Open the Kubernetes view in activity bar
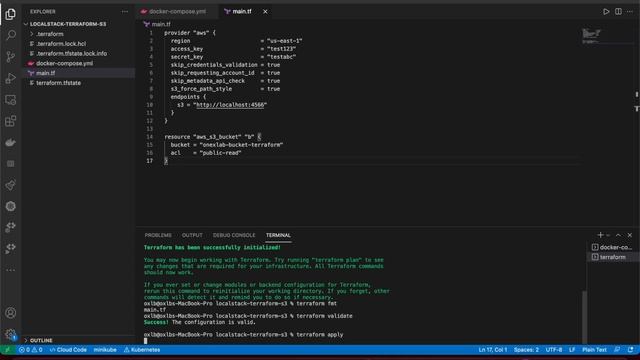 pos(11,206)
